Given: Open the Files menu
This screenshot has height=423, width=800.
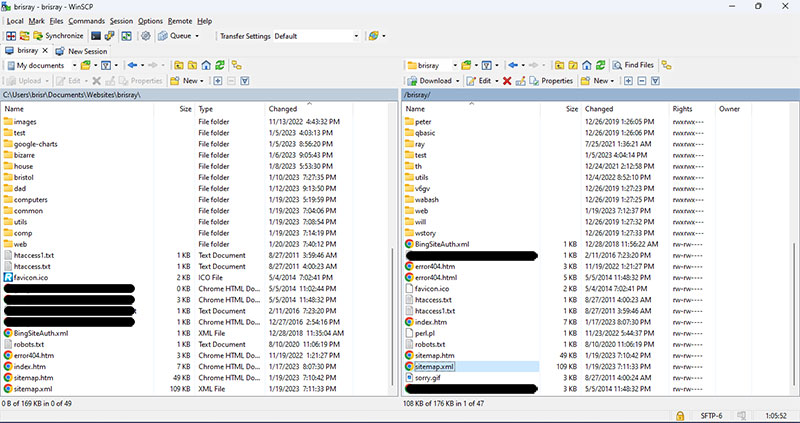Looking at the screenshot, I should pos(56,21).
